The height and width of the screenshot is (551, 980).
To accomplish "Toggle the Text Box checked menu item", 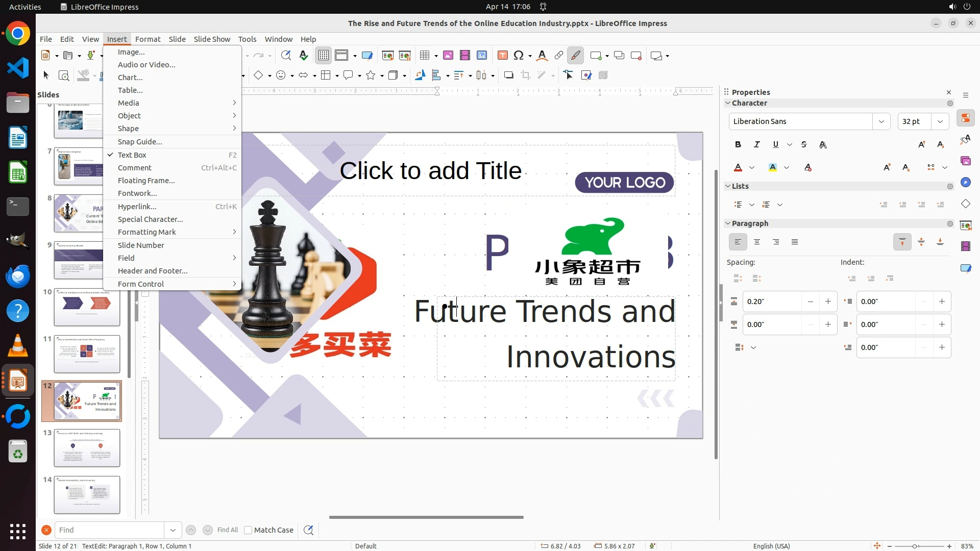I will 132,155.
